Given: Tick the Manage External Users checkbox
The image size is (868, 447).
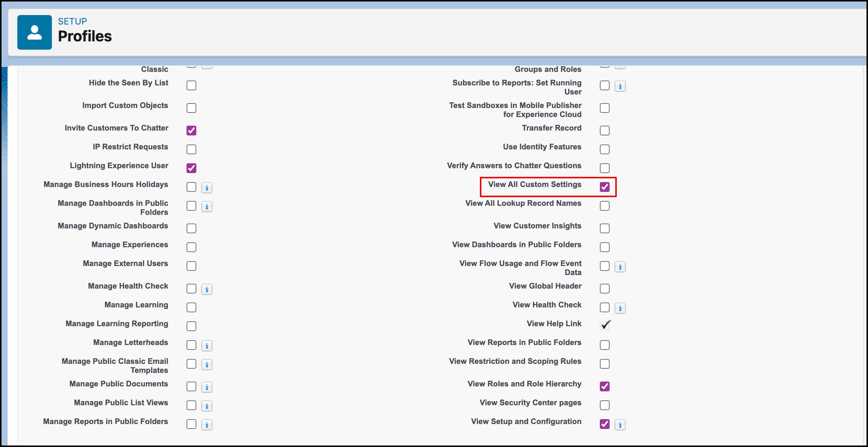Looking at the screenshot, I should coord(191,266).
